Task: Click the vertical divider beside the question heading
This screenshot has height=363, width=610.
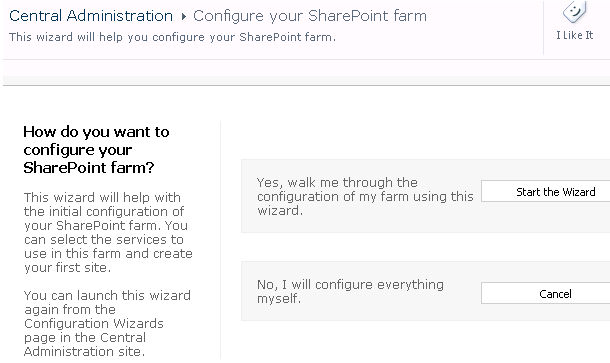Action: click(x=221, y=240)
